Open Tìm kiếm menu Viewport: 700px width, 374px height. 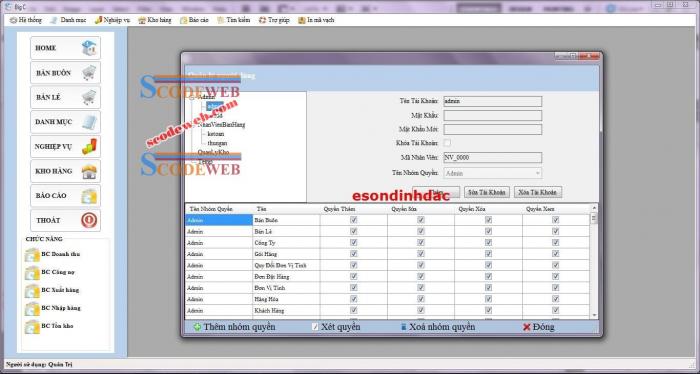point(233,20)
